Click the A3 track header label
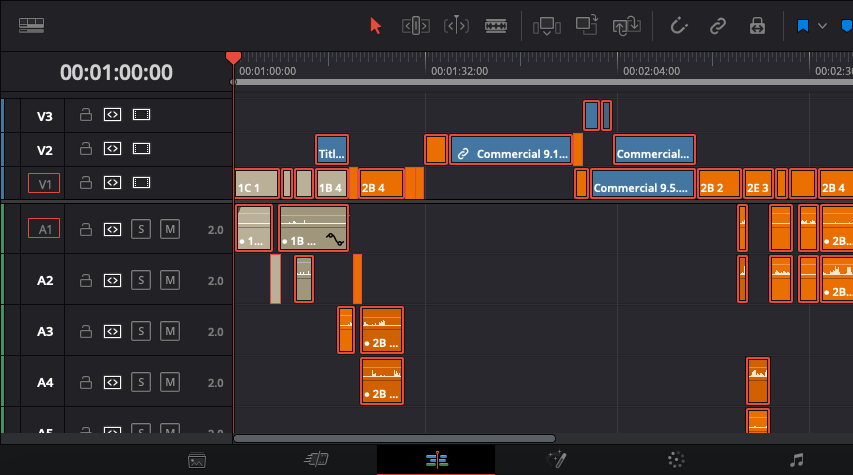The height and width of the screenshot is (475, 853). (x=45, y=331)
